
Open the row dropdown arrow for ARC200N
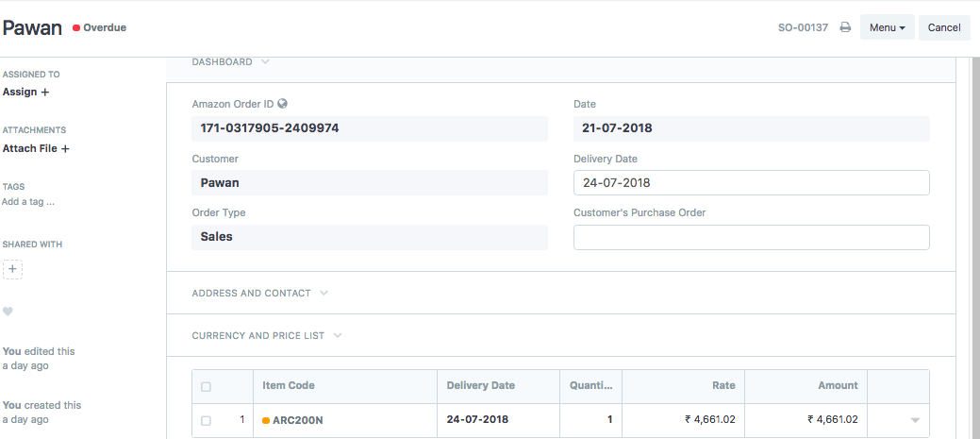pyautogui.click(x=914, y=420)
